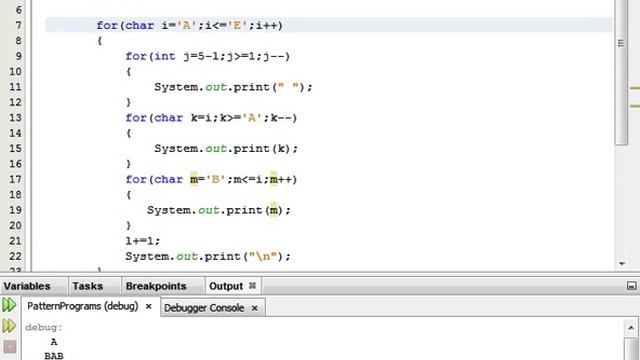Close the Debugger Console tab
Screen dimensions: 640x360
pos(255,308)
